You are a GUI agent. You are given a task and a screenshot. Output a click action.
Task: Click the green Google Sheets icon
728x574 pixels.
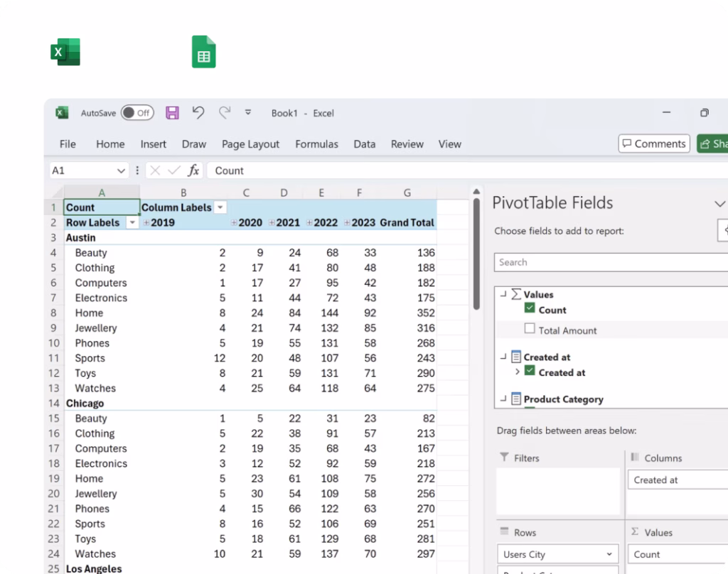click(203, 53)
